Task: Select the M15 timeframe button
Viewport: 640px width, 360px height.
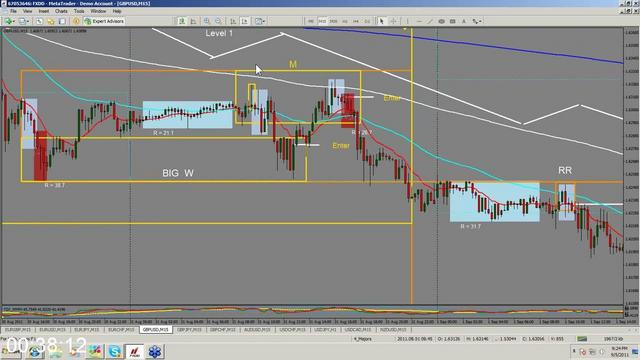Action: 322,21
